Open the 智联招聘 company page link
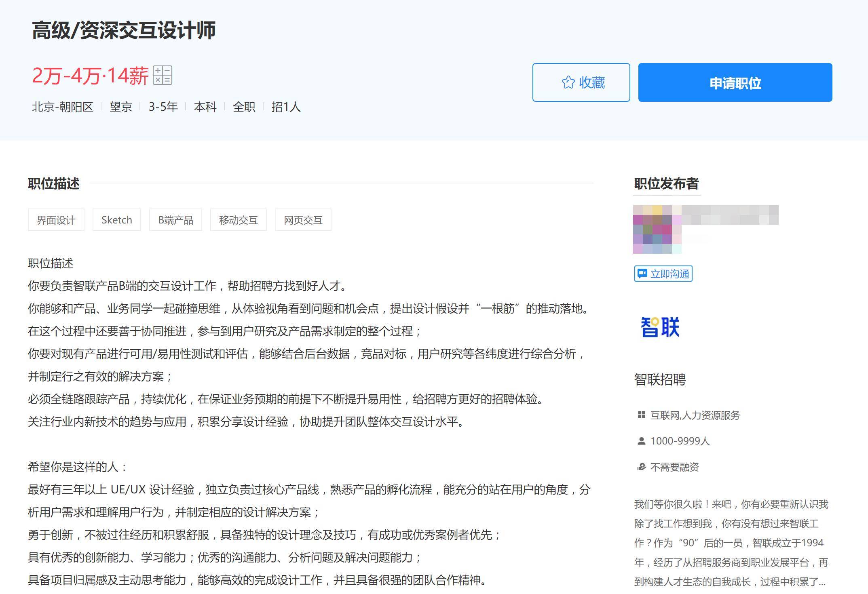The image size is (868, 594). click(661, 380)
